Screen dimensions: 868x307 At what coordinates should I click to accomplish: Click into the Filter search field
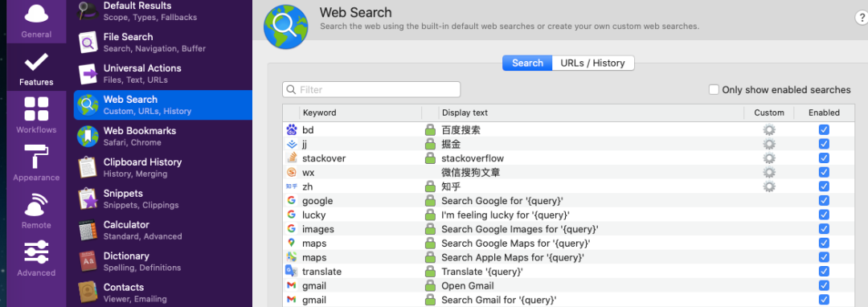(x=371, y=90)
